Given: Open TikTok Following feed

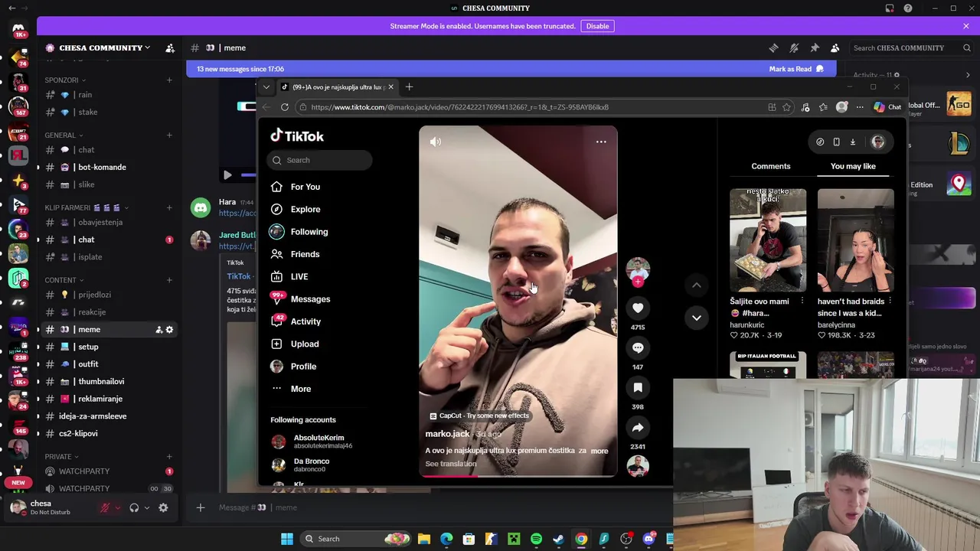Looking at the screenshot, I should (299, 232).
